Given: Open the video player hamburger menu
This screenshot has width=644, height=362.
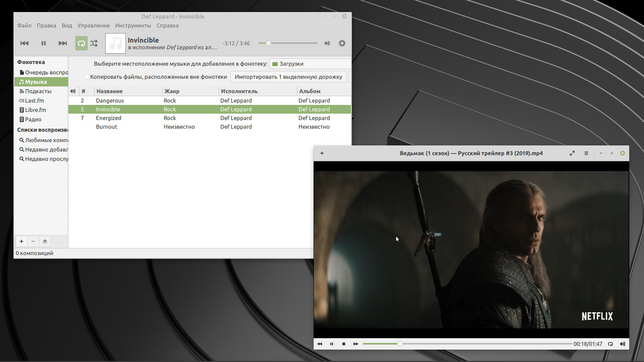Looking at the screenshot, I should (586, 153).
